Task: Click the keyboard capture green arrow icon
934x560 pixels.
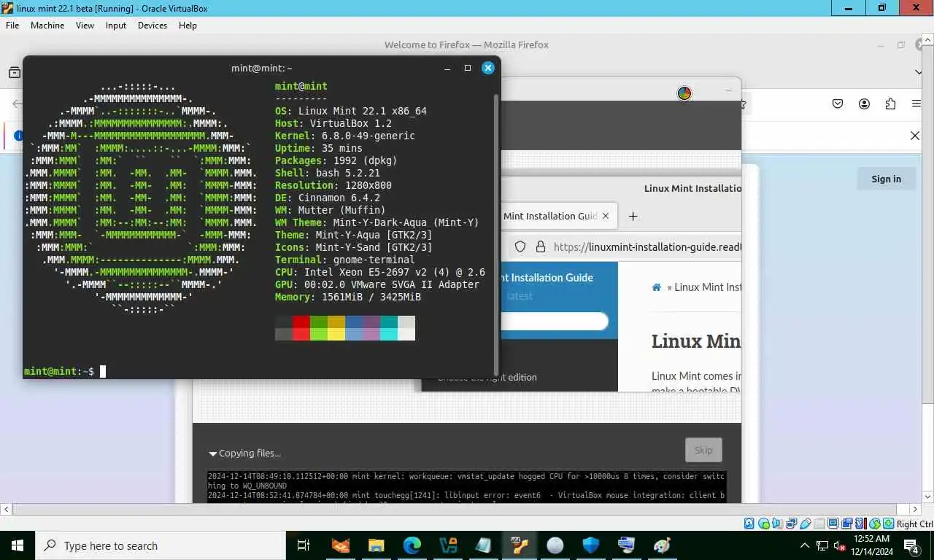Action: coord(889,524)
